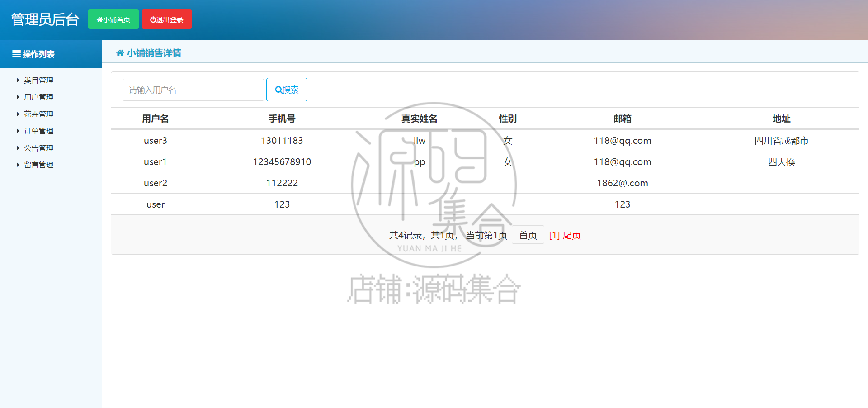Viewport: 868px width, 408px height.
Task: Click email 118@qq.com in user3 row
Action: click(x=623, y=141)
